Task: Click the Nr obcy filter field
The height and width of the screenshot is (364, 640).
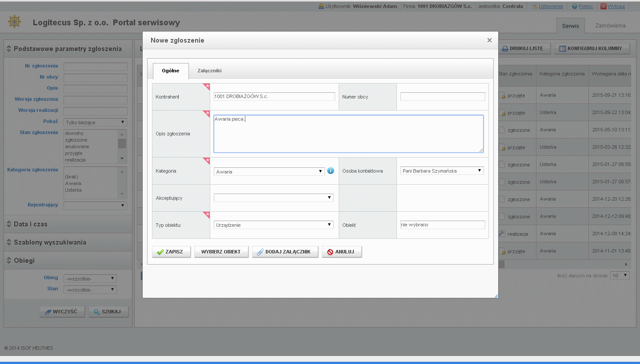Action: coord(95,78)
